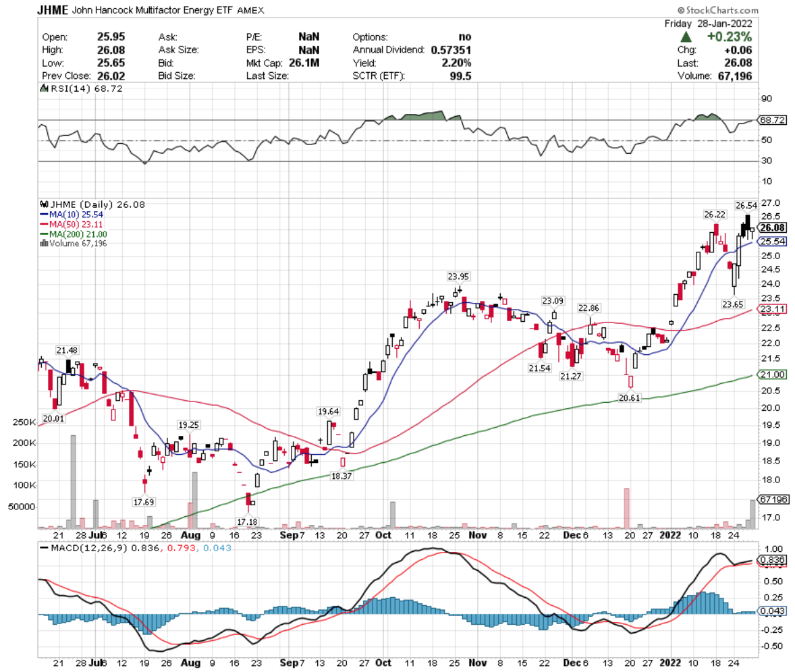The height and width of the screenshot is (672, 795).
Task: Click the Prev Close value 26.02
Action: (111, 76)
